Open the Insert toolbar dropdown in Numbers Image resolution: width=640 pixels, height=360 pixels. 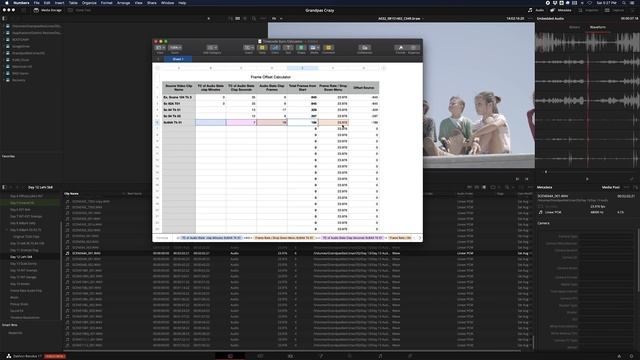[x=249, y=49]
